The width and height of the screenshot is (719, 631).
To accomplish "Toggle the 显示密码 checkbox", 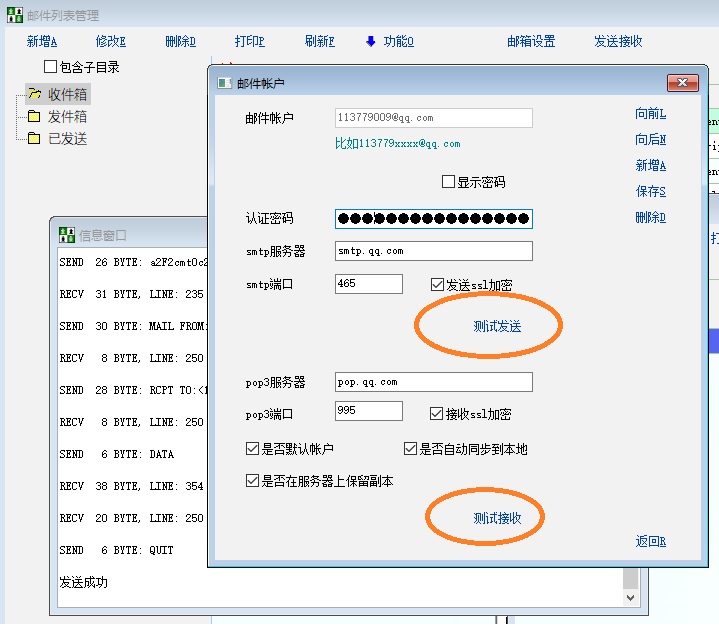I will (449, 182).
